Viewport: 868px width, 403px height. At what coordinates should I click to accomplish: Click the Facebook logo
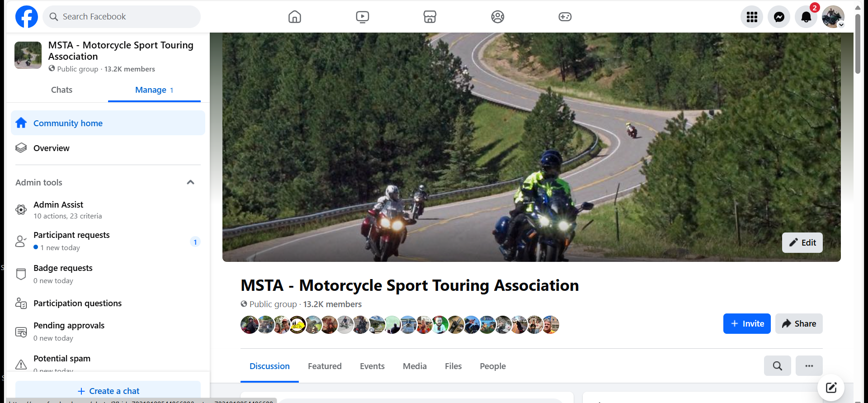27,17
